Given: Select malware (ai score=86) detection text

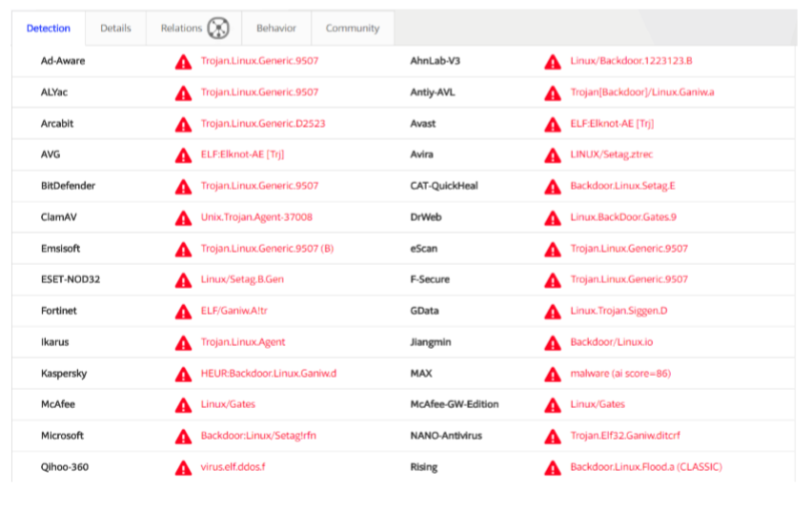Looking at the screenshot, I should (x=620, y=373).
